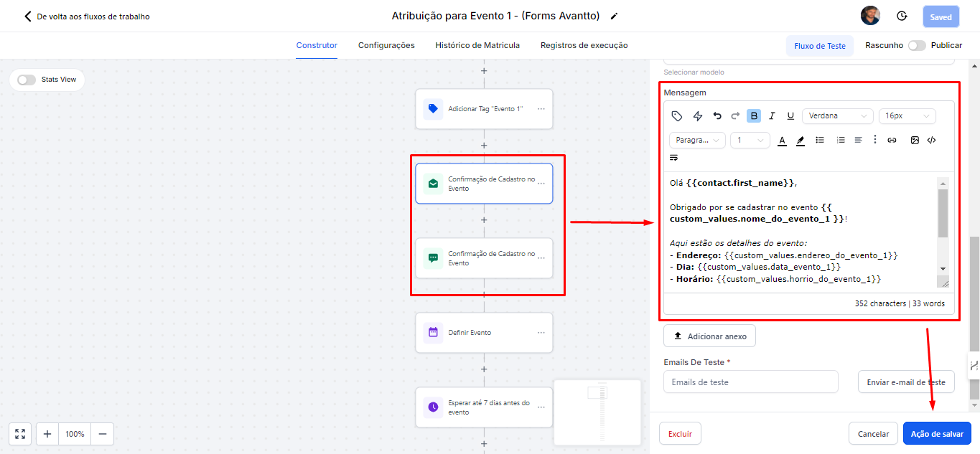Insert an image into the message

(x=915, y=141)
